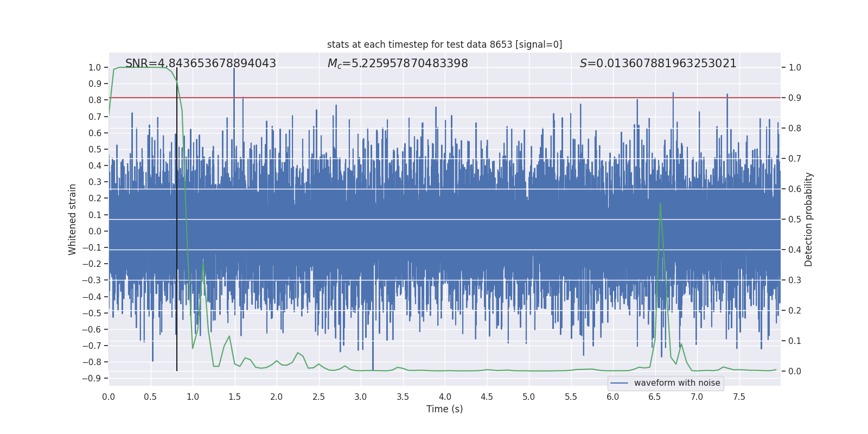Click the tallest blue spike near 1.5 seconds
The width and height of the screenshot is (868, 434).
(234, 71)
